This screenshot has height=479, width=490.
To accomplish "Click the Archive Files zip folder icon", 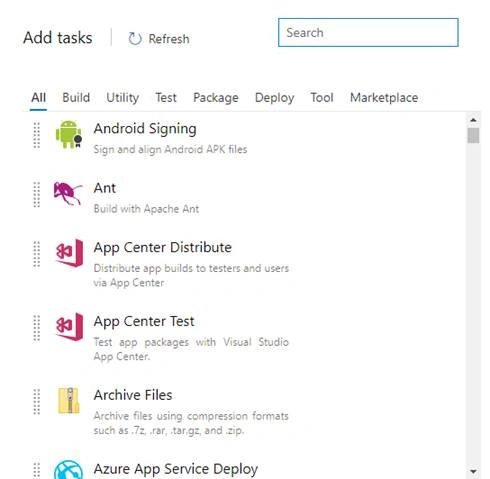I will [69, 400].
